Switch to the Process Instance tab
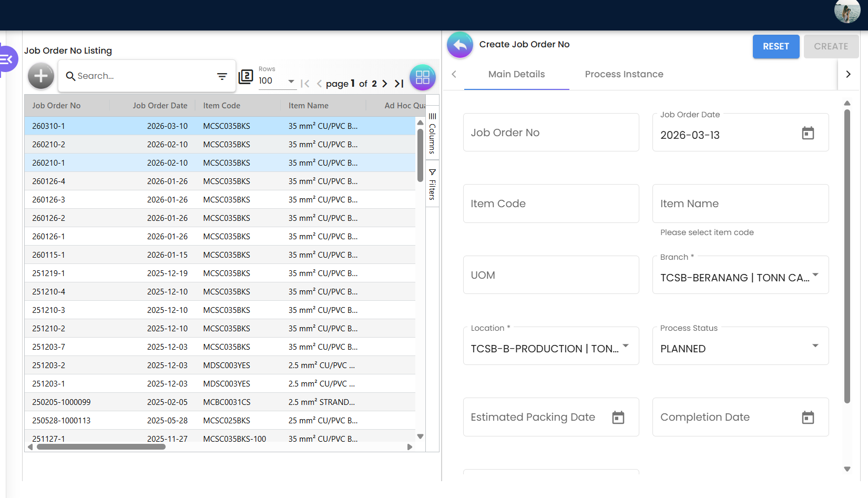 pyautogui.click(x=624, y=75)
